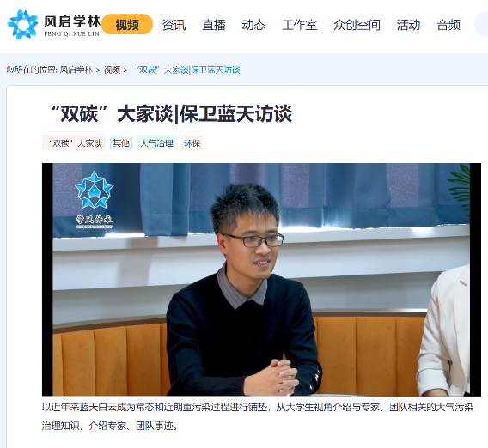The width and height of the screenshot is (488, 448).
Task: Select the 其他 tag
Action: click(121, 143)
